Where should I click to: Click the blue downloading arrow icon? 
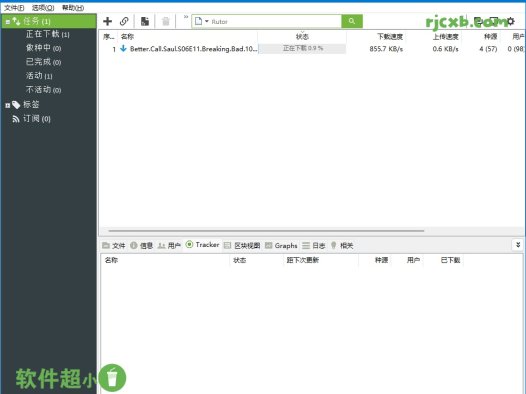[123, 49]
